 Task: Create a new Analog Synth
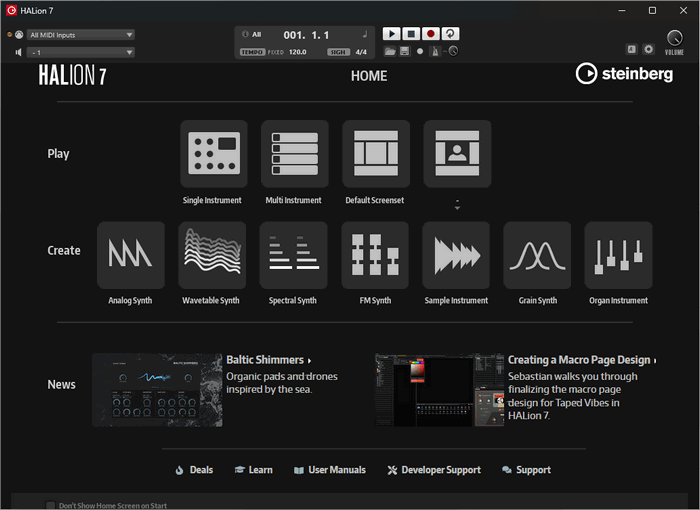tap(131, 255)
